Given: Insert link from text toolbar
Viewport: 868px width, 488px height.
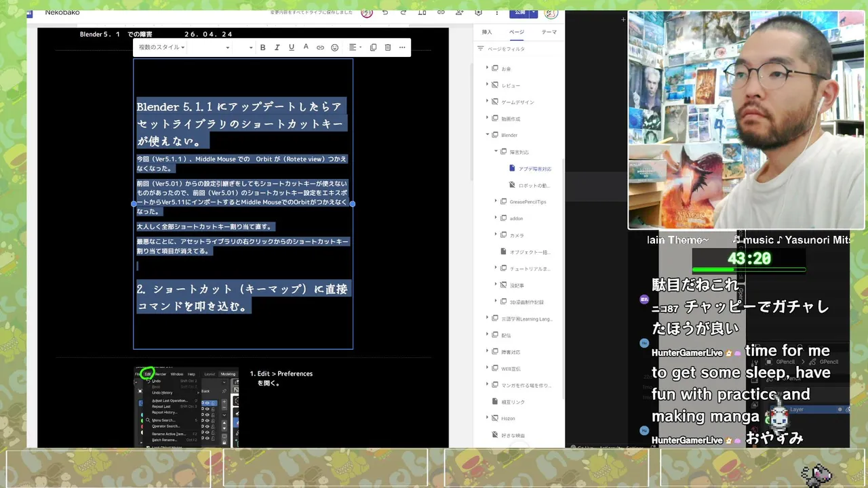Looking at the screenshot, I should click(x=320, y=47).
